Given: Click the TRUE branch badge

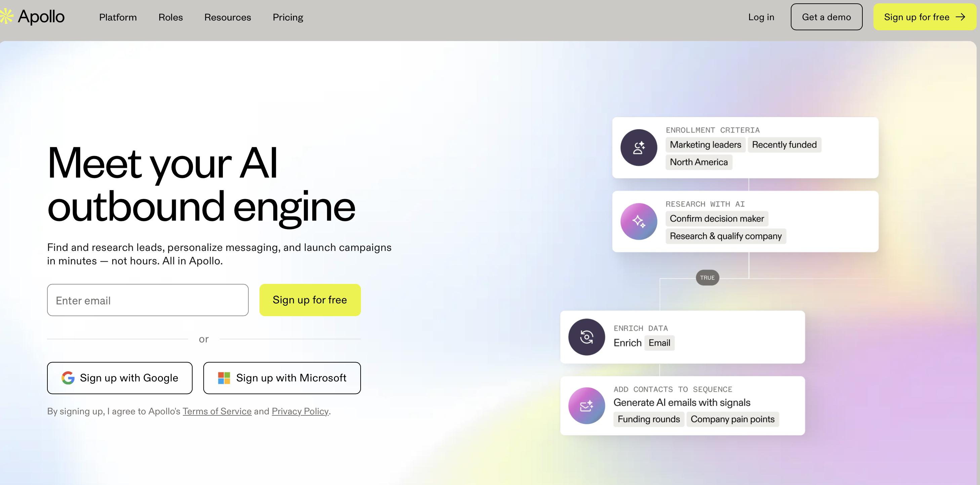Looking at the screenshot, I should click(707, 277).
